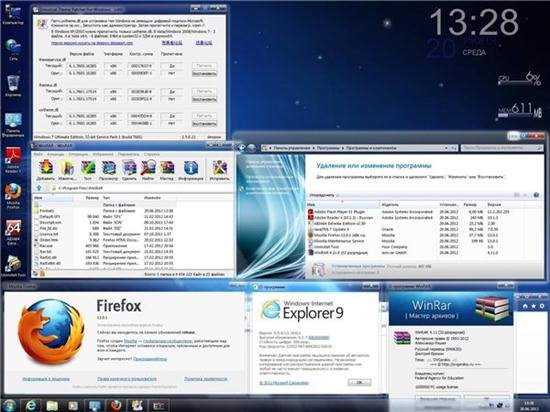Image resolution: width=550 pixels, height=412 pixels.
Task: Open the WinRAR Операции menu
Action: tap(78, 154)
